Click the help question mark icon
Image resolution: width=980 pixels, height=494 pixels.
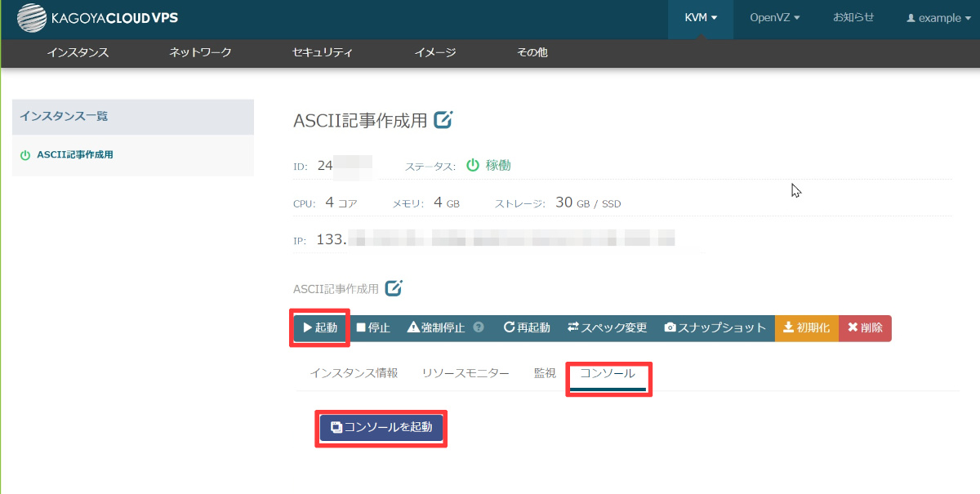pos(479,327)
